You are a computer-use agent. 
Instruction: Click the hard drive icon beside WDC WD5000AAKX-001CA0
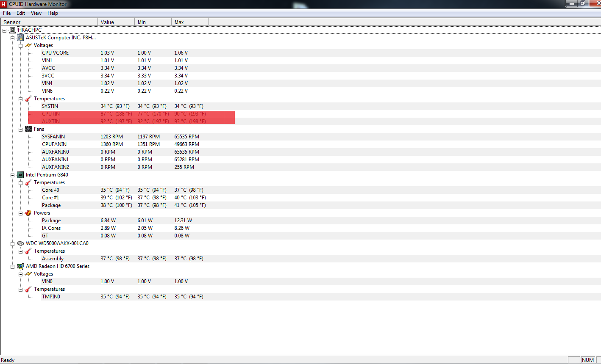(x=20, y=243)
